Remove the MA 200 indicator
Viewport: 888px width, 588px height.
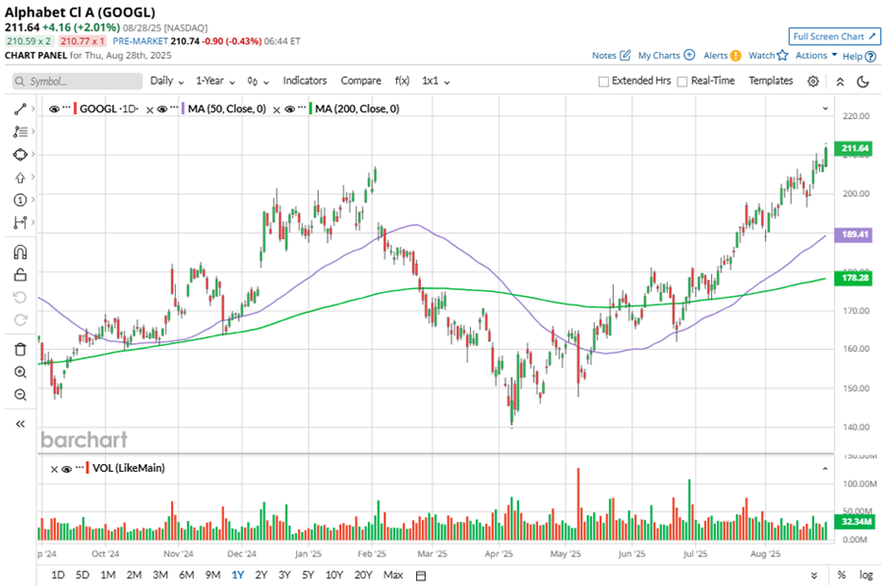(276, 109)
